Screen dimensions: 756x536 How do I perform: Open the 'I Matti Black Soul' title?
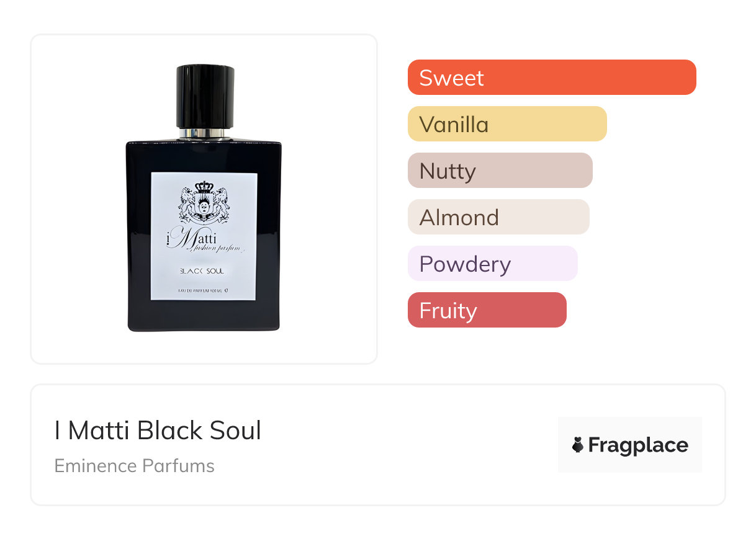[158, 431]
